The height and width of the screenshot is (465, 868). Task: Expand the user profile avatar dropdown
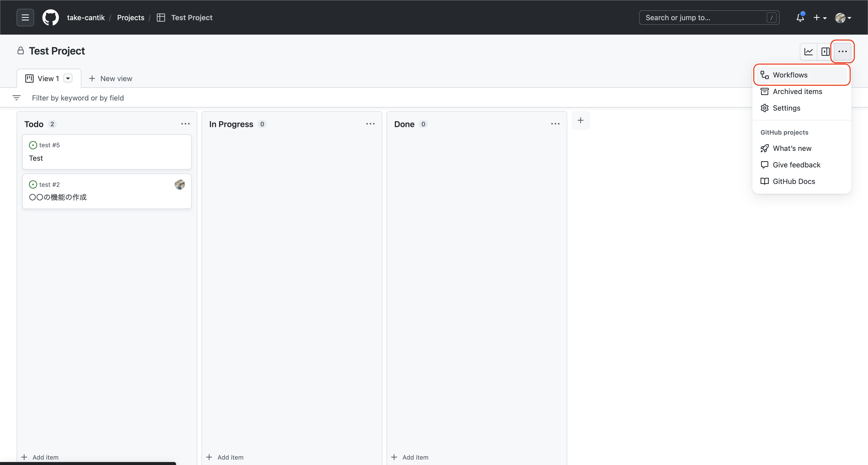843,18
